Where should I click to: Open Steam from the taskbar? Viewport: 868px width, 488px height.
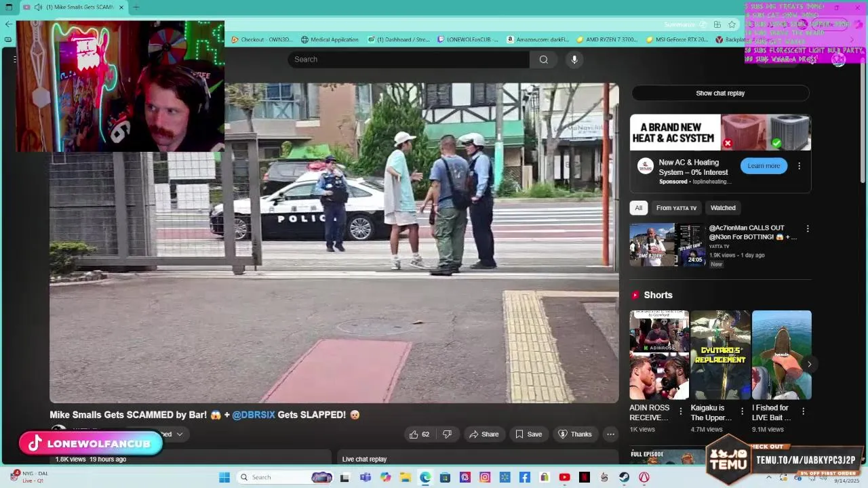tap(624, 477)
